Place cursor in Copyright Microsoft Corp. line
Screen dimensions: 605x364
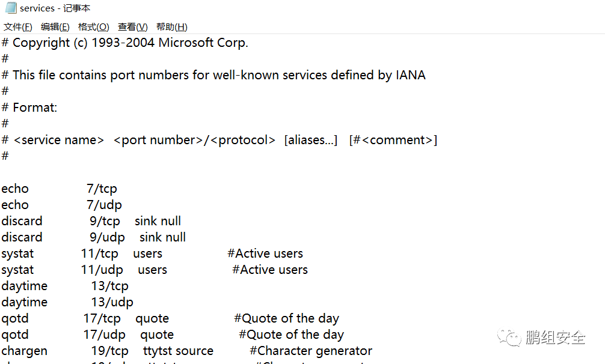129,43
